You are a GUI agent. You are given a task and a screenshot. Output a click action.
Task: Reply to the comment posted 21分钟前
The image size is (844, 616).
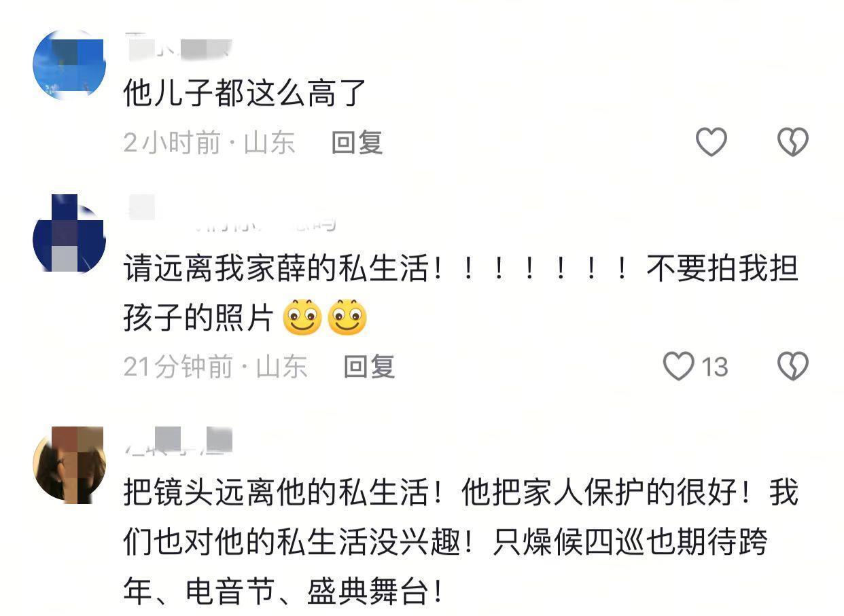(369, 367)
